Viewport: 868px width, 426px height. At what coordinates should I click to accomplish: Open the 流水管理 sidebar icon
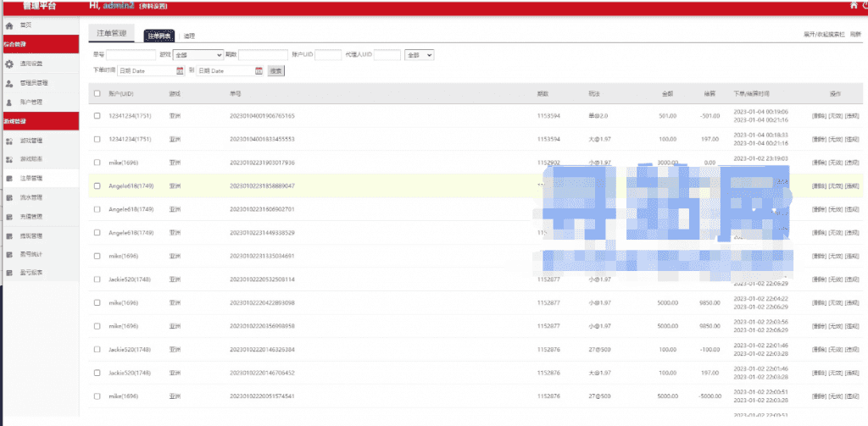pos(8,197)
